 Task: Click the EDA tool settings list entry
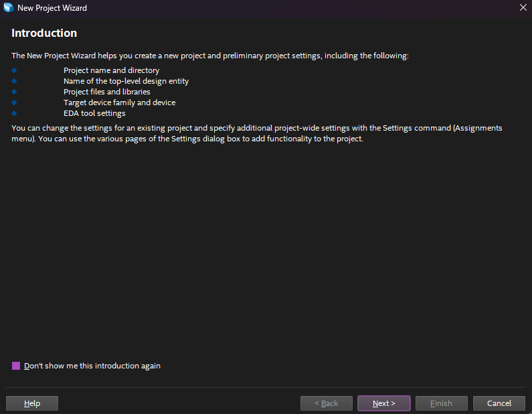pos(94,113)
